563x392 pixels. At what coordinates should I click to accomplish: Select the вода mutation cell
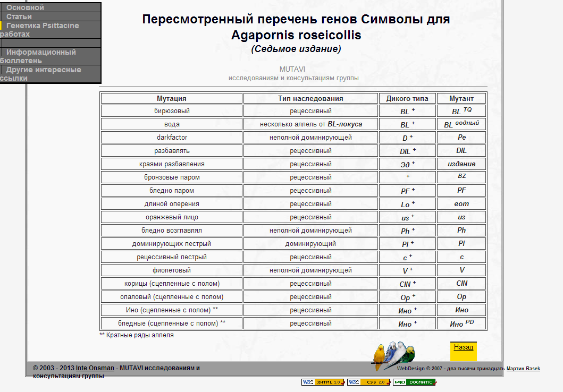coord(172,124)
